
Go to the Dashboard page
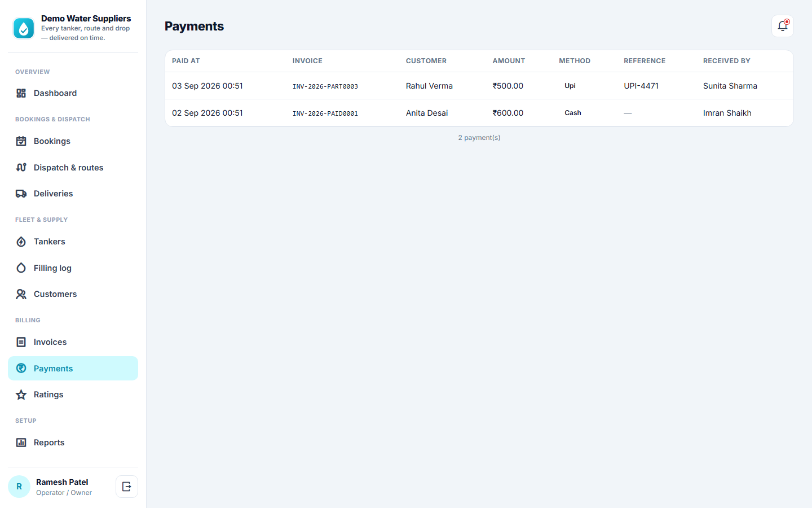(73, 93)
